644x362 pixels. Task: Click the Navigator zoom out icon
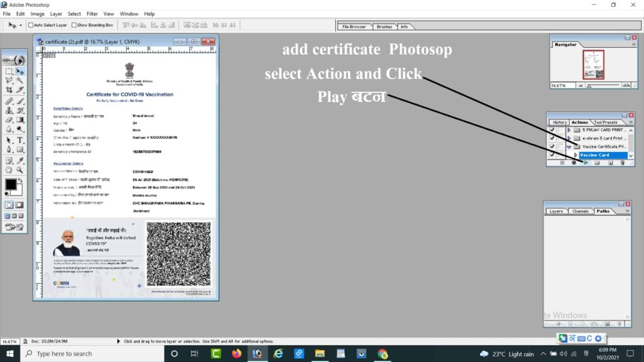point(580,85)
